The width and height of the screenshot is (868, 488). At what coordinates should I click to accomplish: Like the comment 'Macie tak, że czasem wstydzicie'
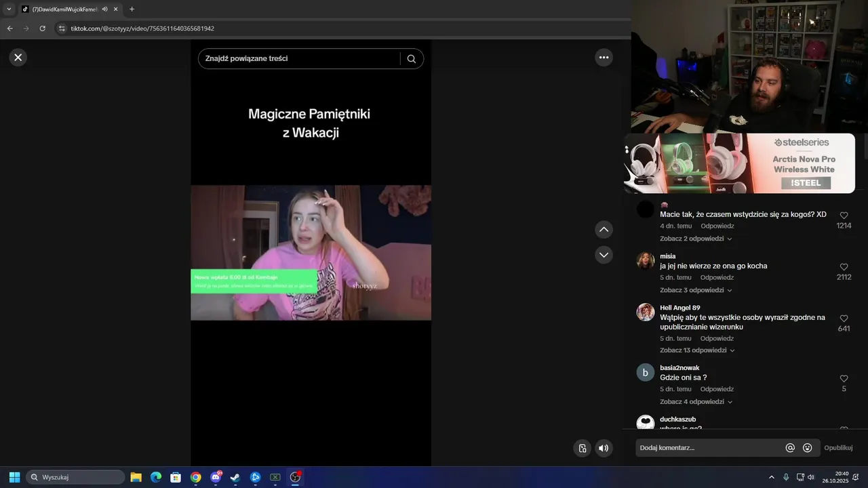point(844,216)
